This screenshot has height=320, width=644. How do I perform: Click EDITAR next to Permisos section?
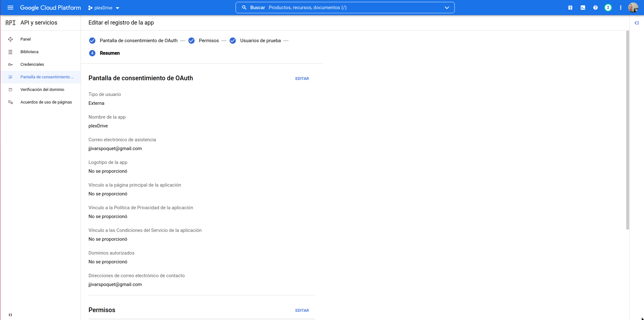coord(302,311)
